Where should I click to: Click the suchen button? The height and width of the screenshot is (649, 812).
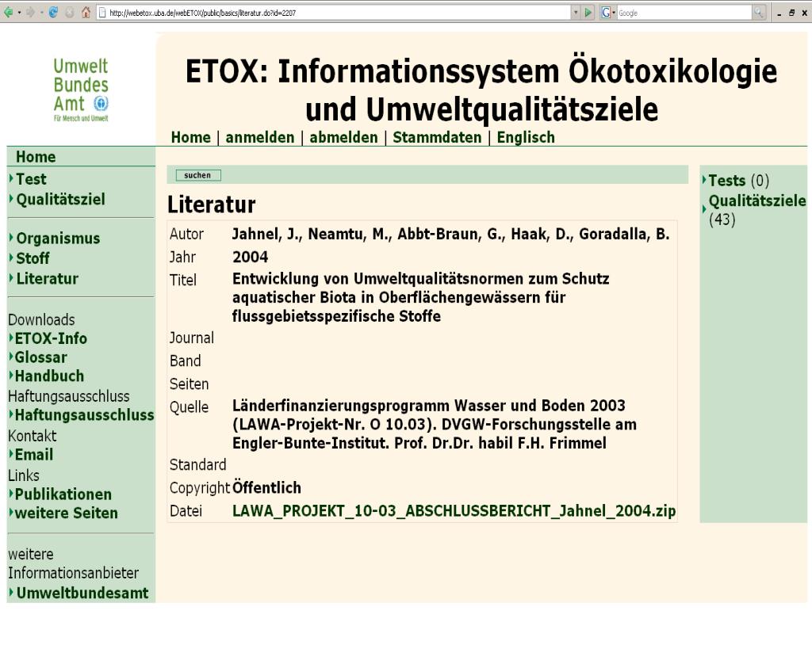point(197,175)
